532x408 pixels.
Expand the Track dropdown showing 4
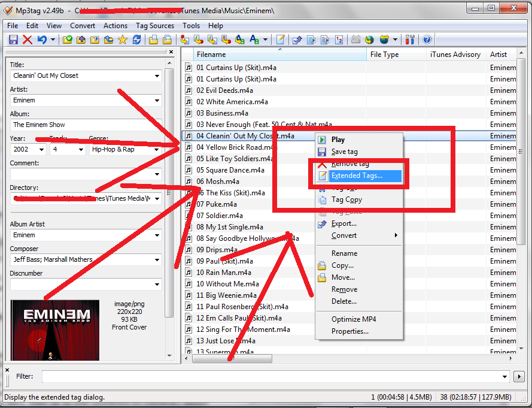click(x=81, y=149)
